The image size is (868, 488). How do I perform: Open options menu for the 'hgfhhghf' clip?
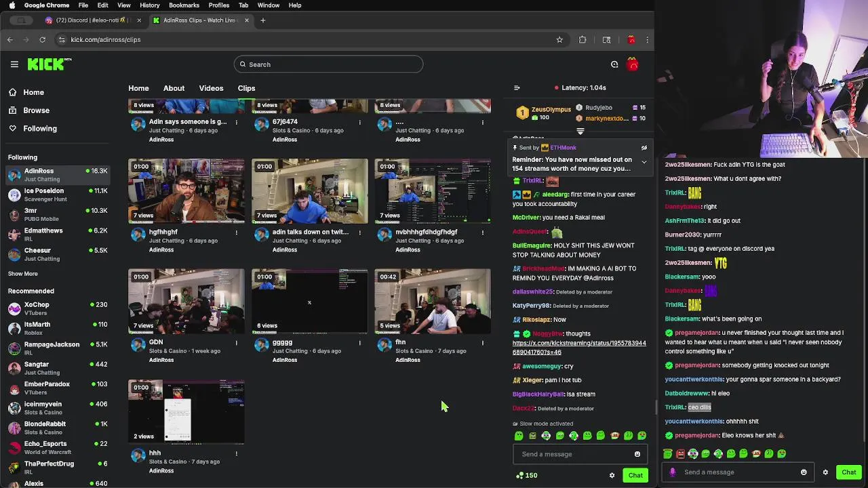[x=237, y=232]
